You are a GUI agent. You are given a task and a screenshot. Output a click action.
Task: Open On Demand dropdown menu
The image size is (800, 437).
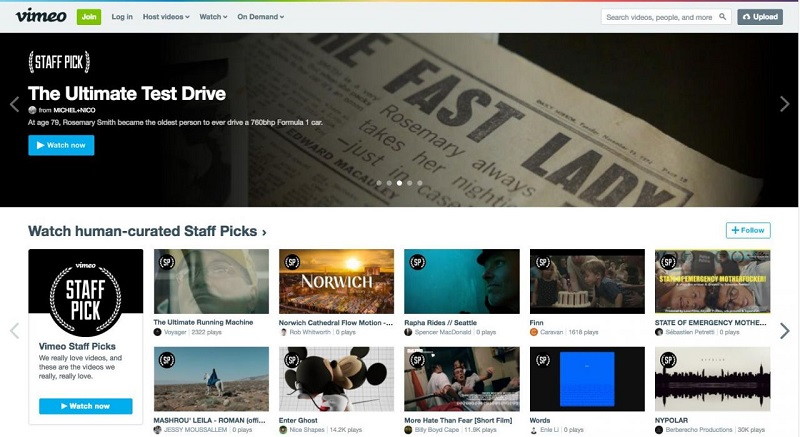click(260, 17)
